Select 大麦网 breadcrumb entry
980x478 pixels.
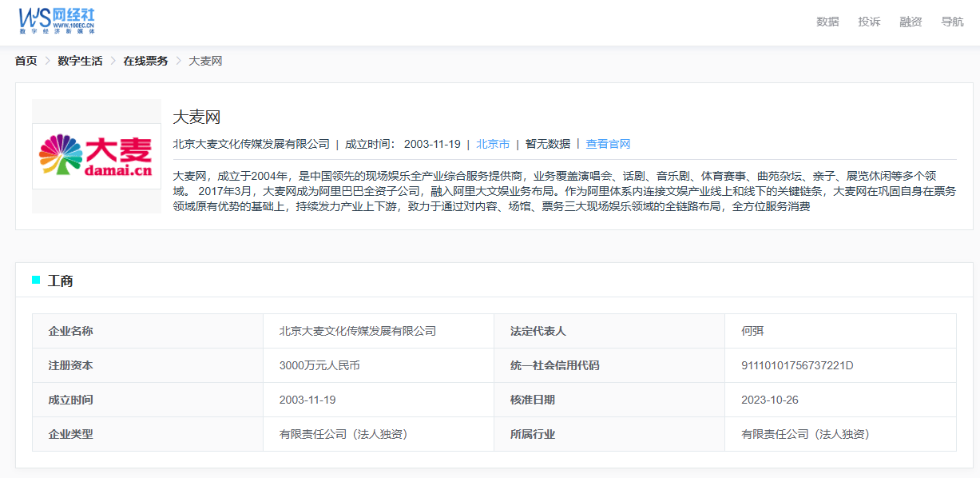tap(205, 61)
